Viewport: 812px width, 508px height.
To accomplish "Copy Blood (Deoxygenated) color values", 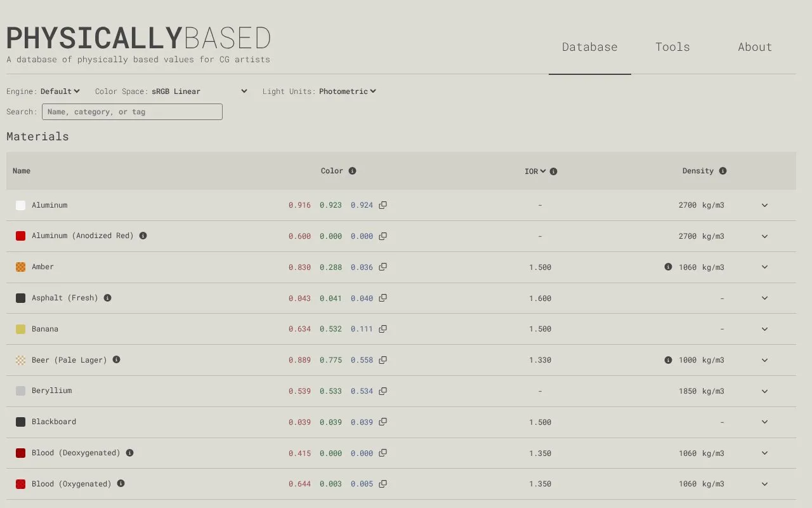I will click(x=383, y=453).
